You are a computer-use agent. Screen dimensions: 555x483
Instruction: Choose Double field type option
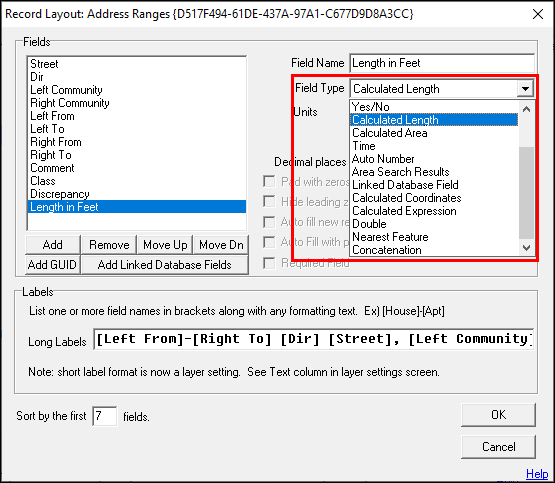click(x=434, y=224)
